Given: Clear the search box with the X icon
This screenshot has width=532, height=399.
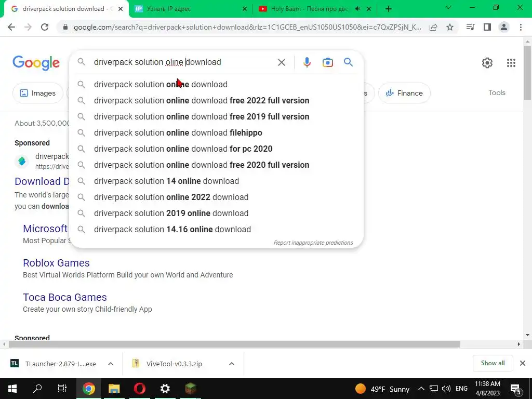Looking at the screenshot, I should click(x=281, y=62).
